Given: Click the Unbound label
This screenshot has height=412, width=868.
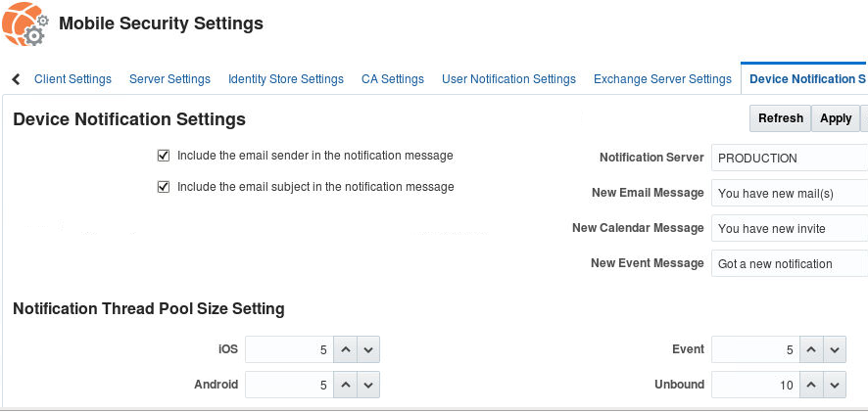Looking at the screenshot, I should [679, 385].
